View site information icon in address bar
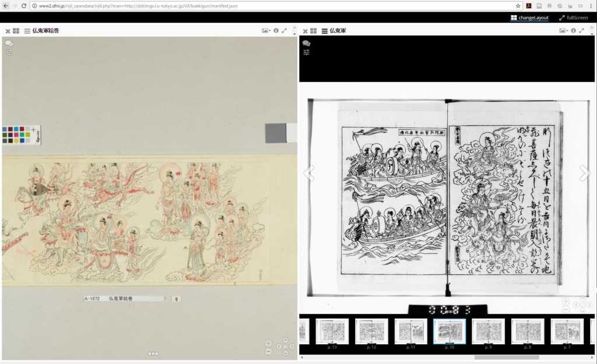 tap(34, 6)
